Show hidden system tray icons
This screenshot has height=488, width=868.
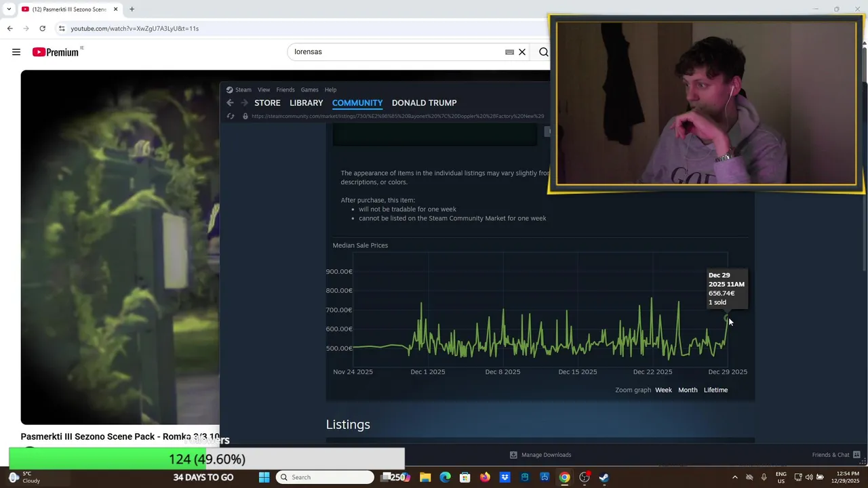(734, 477)
